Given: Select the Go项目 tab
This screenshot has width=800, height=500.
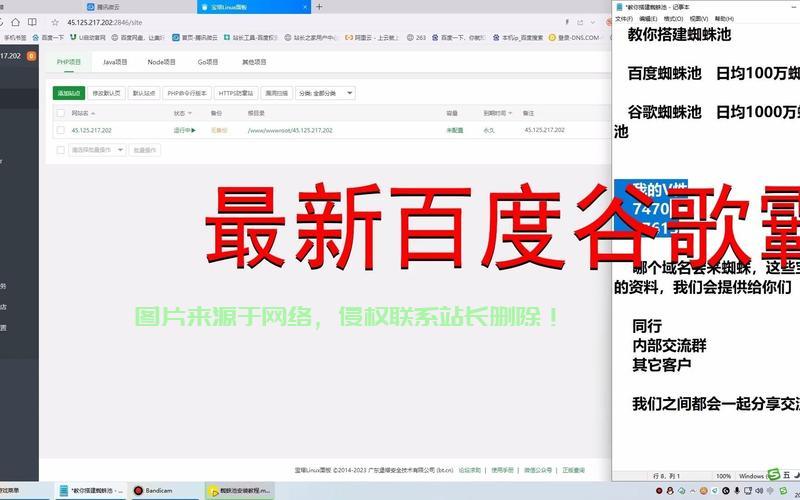Looking at the screenshot, I should pyautogui.click(x=208, y=62).
